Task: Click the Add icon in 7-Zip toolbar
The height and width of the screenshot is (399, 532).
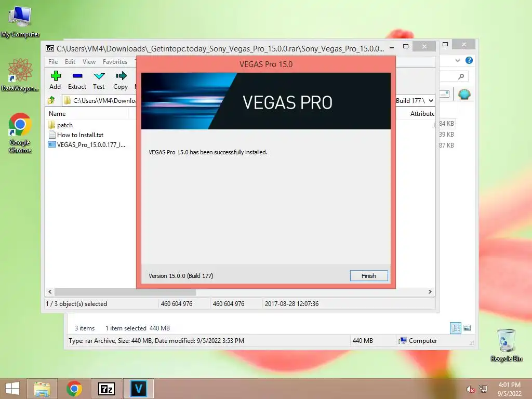Action: point(55,76)
